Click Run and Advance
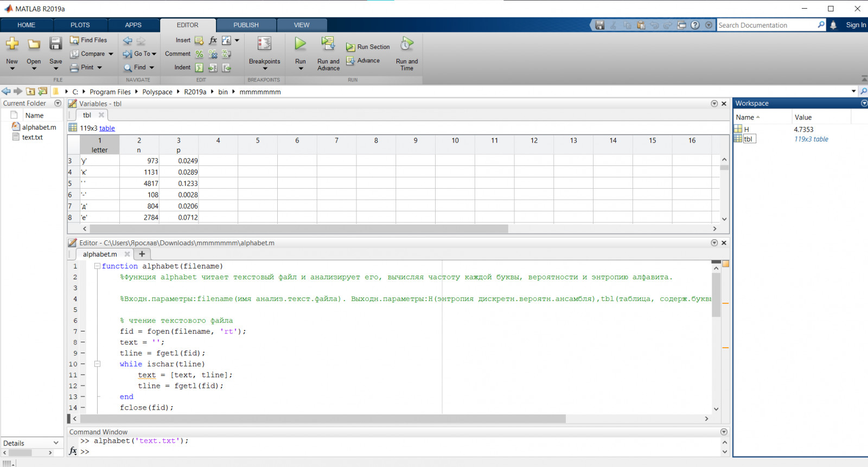 point(328,53)
